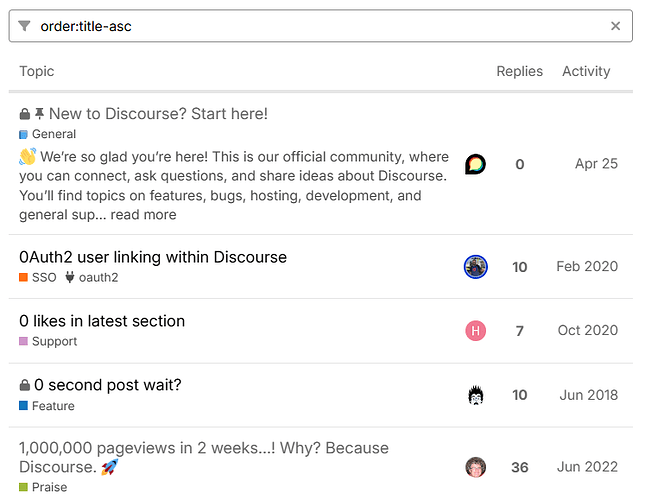The height and width of the screenshot is (500, 645).
Task: Click the plug icon of oauth2 tag
Action: coord(70,277)
